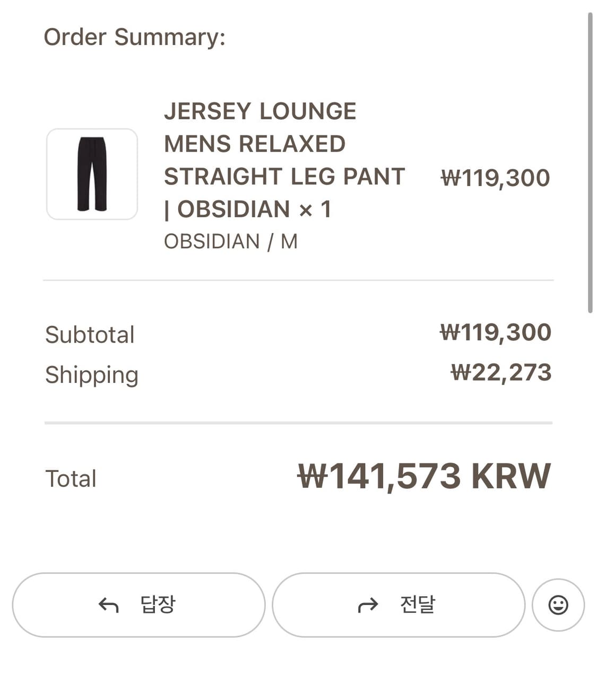Click the Total label
The image size is (597, 700).
coord(71,478)
